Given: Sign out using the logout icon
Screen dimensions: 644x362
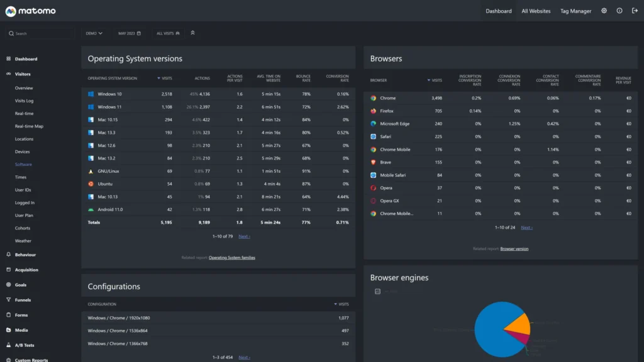Looking at the screenshot, I should pos(635,11).
